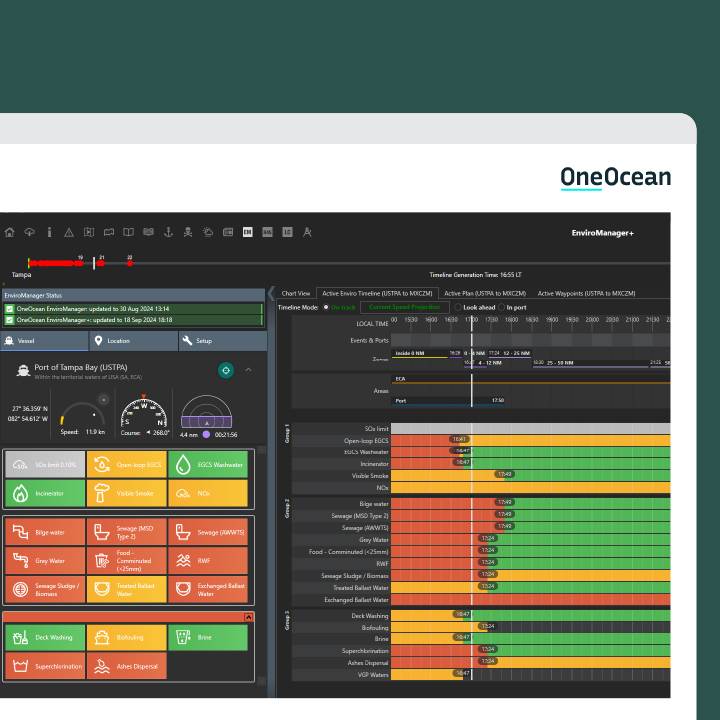Select the On track timeline mode
The image size is (720, 720).
click(x=326, y=307)
